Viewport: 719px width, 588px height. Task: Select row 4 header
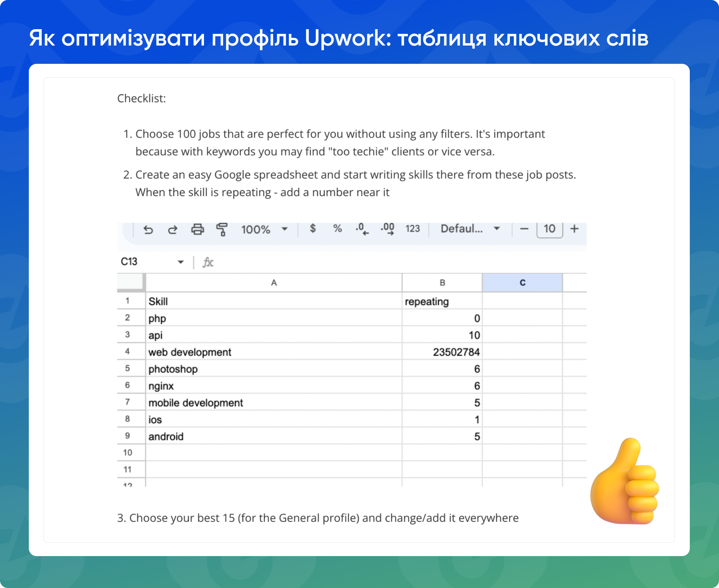[x=128, y=352]
